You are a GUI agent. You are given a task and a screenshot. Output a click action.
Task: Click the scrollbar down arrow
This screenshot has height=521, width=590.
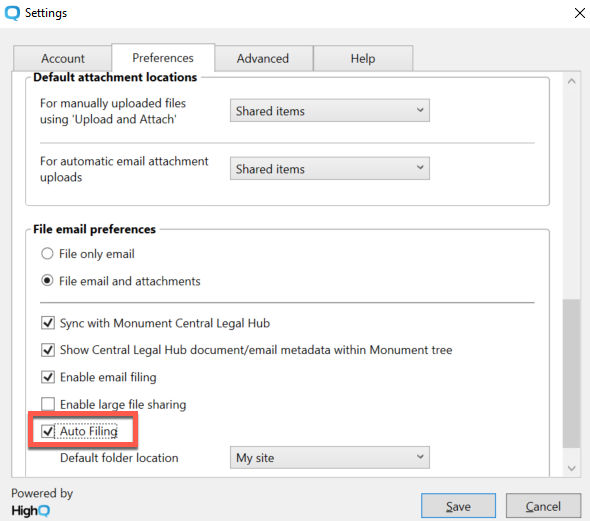[572, 468]
